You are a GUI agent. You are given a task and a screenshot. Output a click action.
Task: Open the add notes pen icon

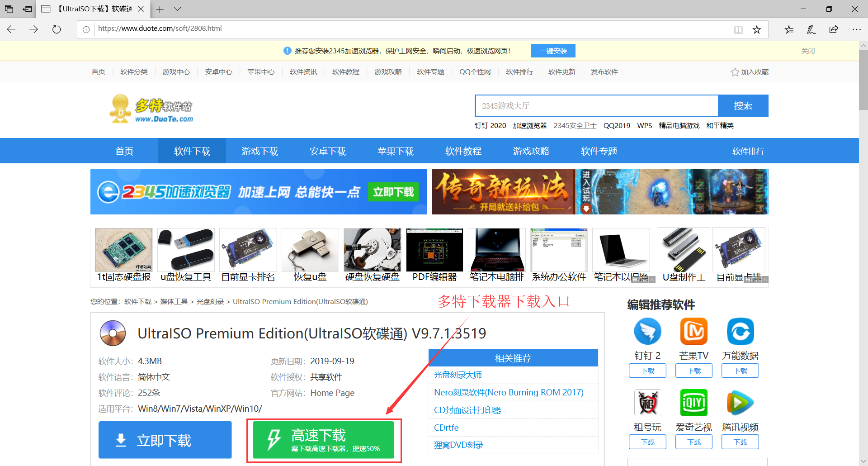point(811,29)
